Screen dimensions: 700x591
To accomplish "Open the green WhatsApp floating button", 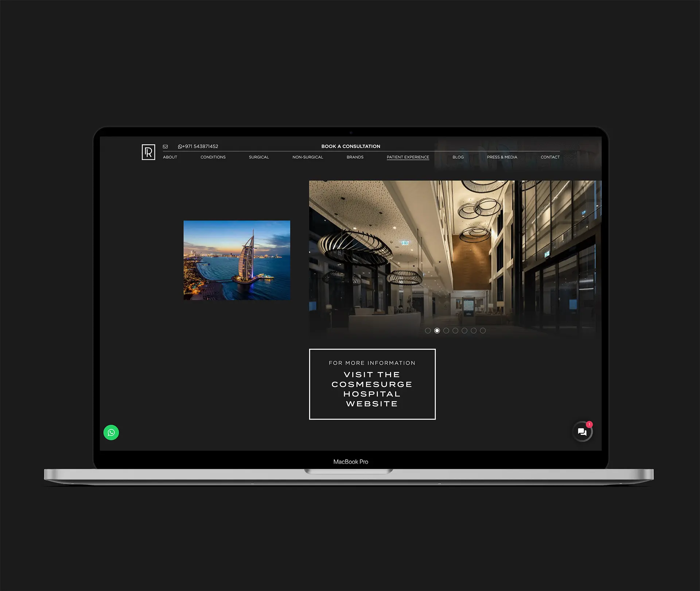I will (111, 432).
